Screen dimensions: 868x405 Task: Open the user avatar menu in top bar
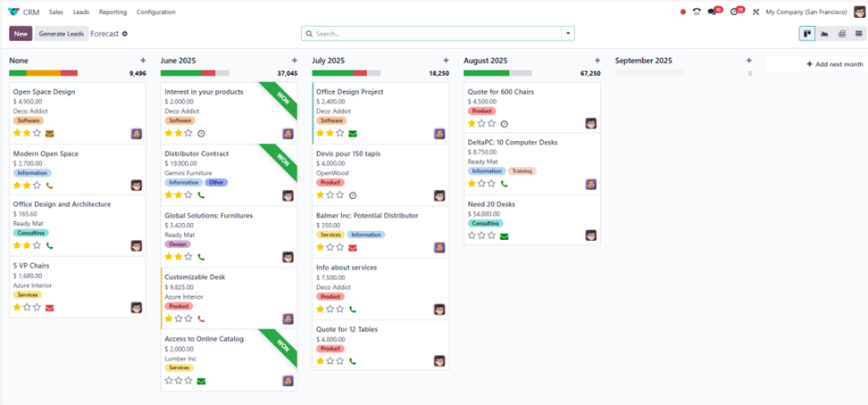[x=859, y=12]
